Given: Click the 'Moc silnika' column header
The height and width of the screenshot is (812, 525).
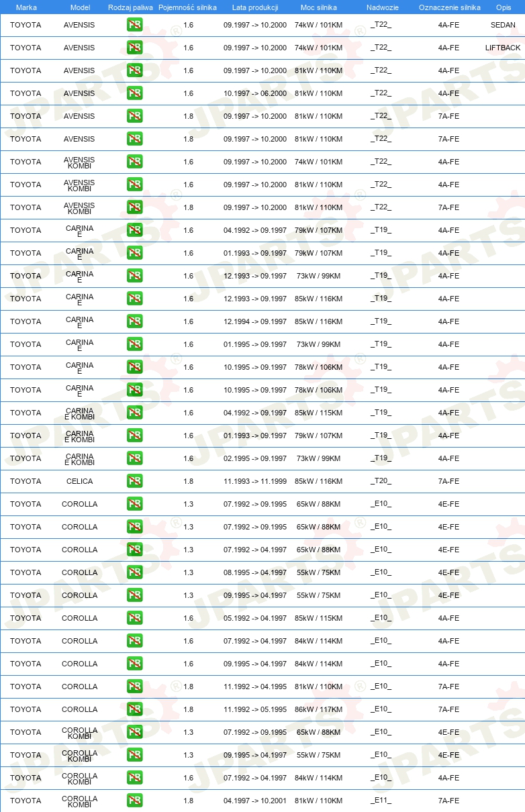Looking at the screenshot, I should 319,7.
